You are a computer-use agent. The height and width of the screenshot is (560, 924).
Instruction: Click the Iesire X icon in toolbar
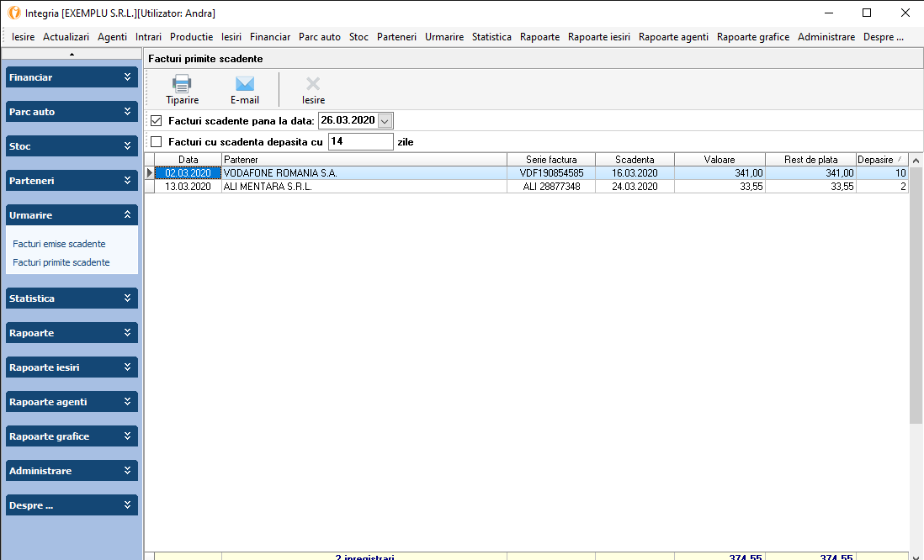[x=313, y=83]
